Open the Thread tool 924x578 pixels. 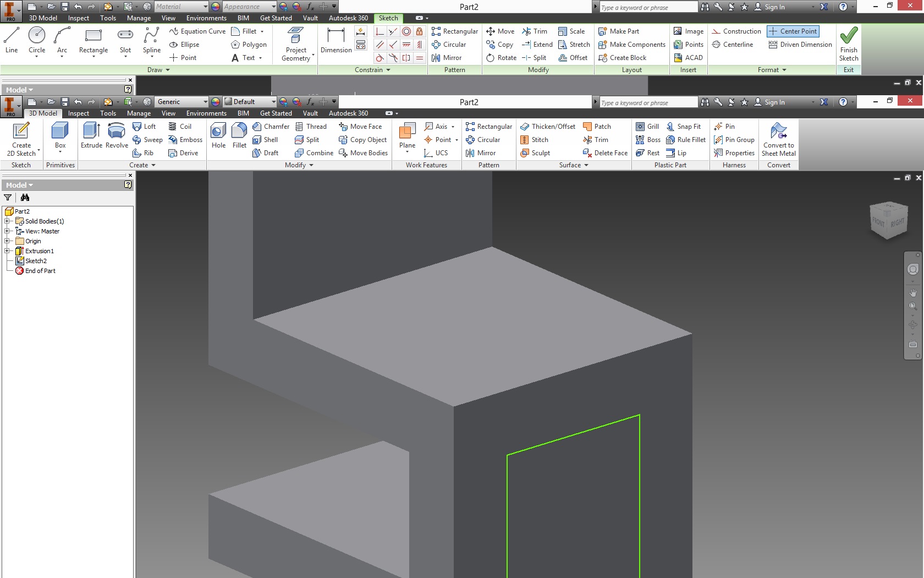point(311,127)
